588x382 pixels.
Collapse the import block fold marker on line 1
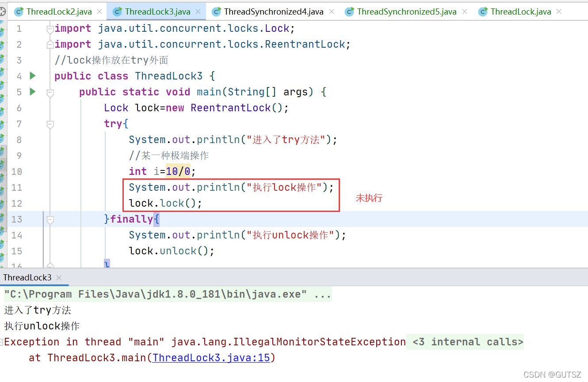coord(50,29)
